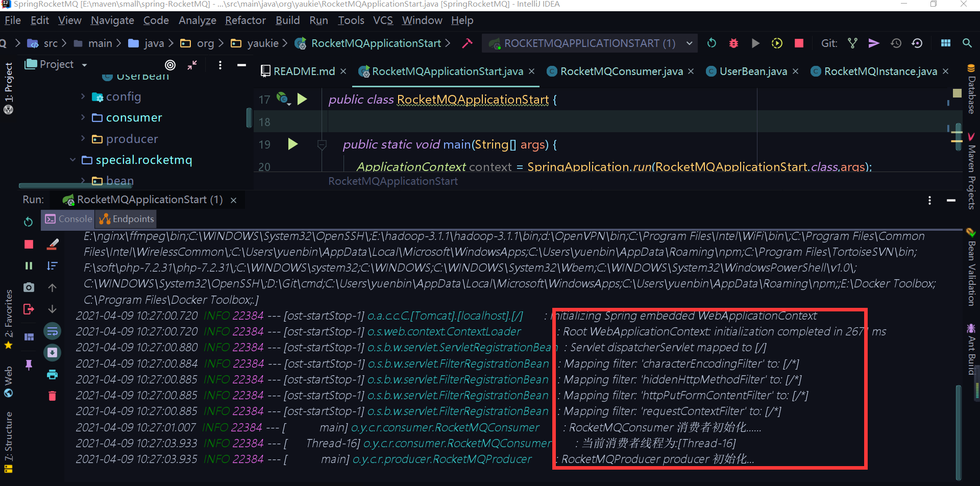This screenshot has width=980, height=486.
Task: Switch to the Endpoints tab
Action: tap(127, 219)
